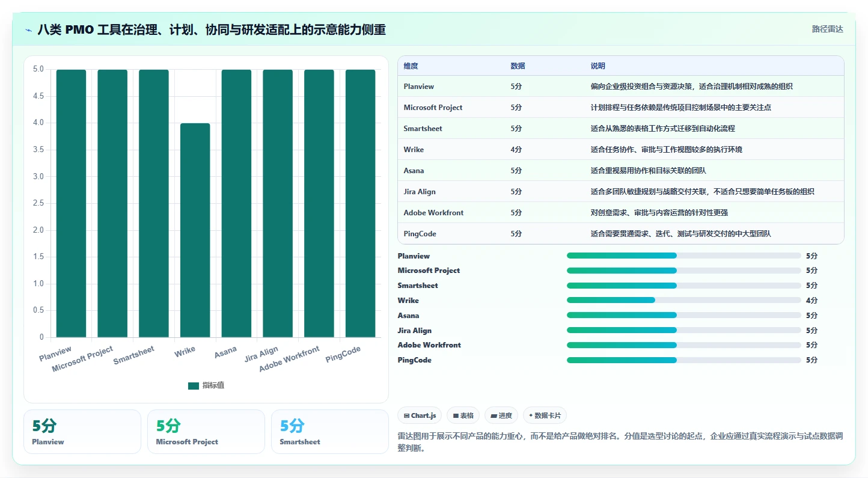Select the 表格 chip
The image size is (868, 478).
click(x=463, y=415)
